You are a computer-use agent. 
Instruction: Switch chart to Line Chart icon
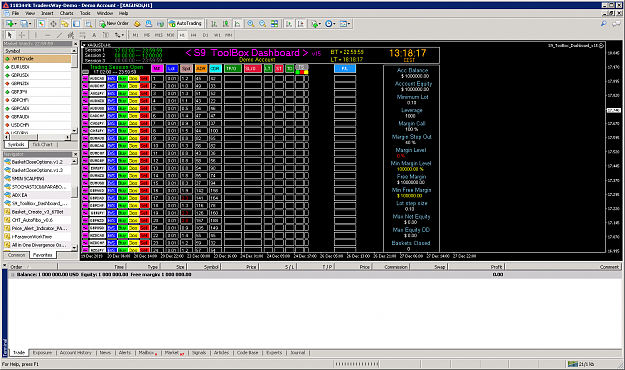(238, 24)
